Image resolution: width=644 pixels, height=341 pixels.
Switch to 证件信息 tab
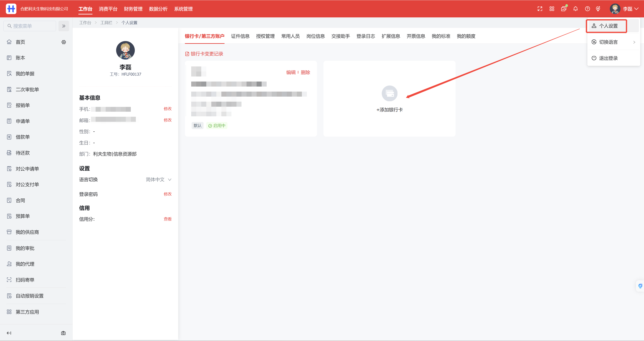[240, 36]
